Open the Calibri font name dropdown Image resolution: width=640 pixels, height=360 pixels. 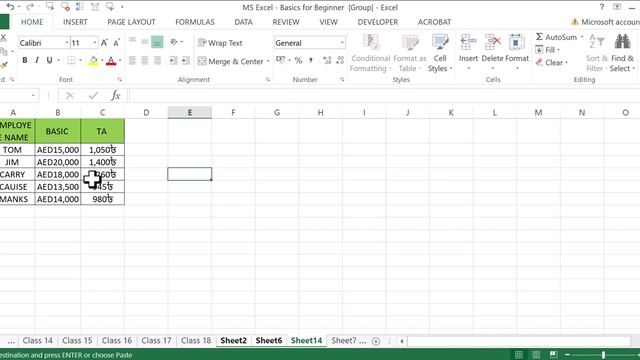(67, 43)
